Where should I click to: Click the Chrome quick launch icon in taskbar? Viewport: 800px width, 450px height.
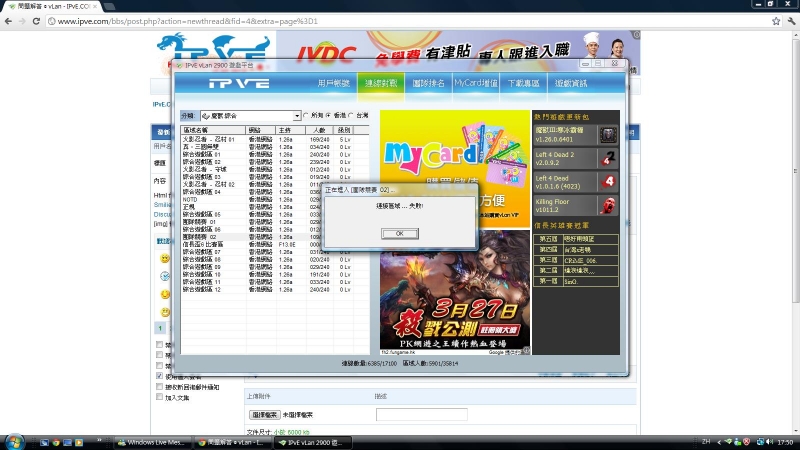(56, 442)
